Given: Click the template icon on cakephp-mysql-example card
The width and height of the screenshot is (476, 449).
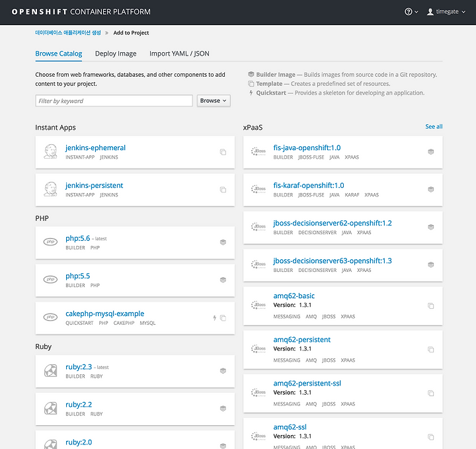Looking at the screenshot, I should [223, 318].
